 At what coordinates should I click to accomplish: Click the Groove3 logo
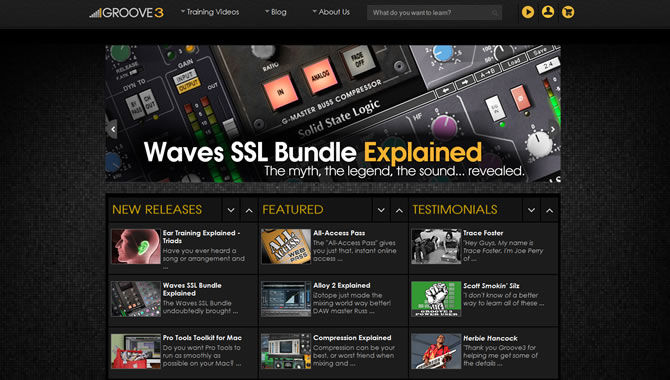click(x=126, y=13)
